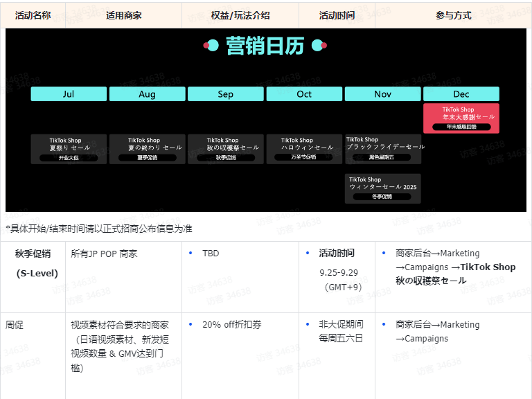Click the 夏季促销 label pill
Image resolution: width=532 pixels, height=399 pixels.
[x=148, y=158]
